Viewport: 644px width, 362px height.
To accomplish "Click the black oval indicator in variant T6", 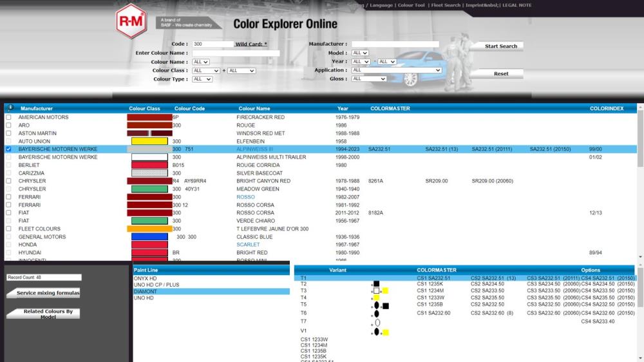I will pyautogui.click(x=376, y=314).
